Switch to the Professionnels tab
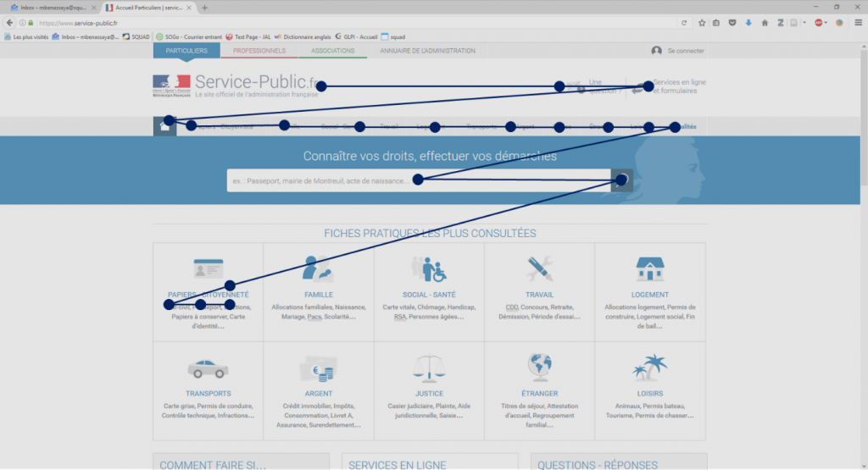The width and height of the screenshot is (868, 470). coord(259,51)
